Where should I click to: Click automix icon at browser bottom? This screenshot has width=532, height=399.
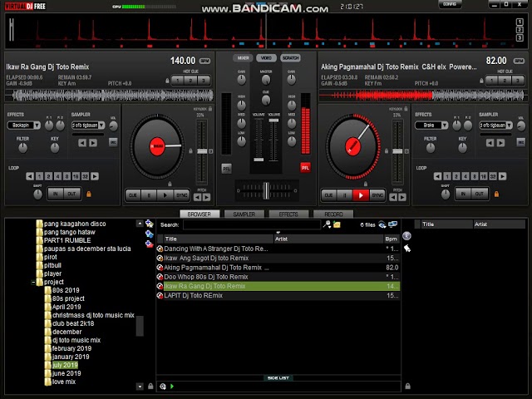(163, 387)
